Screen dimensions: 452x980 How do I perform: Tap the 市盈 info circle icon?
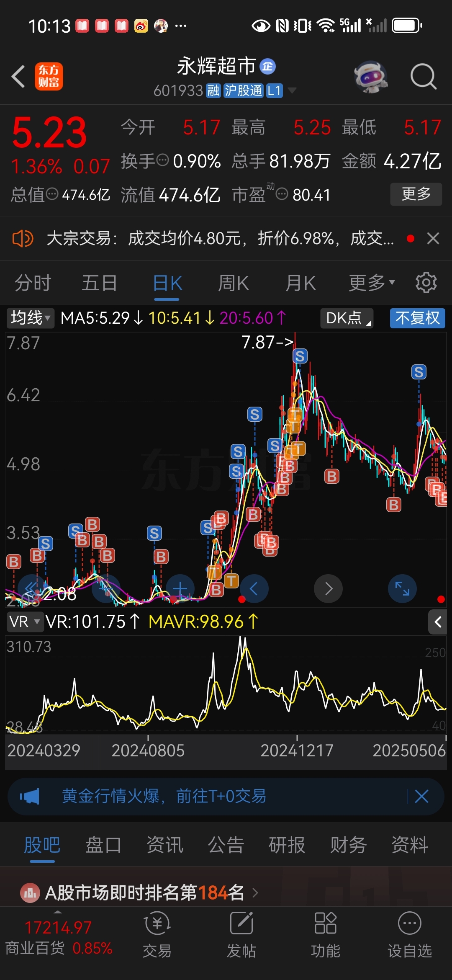282,194
